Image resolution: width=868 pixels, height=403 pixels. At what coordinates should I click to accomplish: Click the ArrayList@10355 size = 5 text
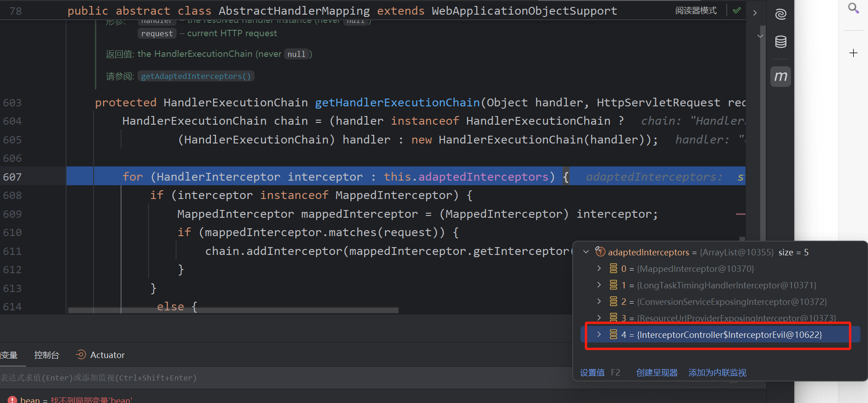(754, 252)
